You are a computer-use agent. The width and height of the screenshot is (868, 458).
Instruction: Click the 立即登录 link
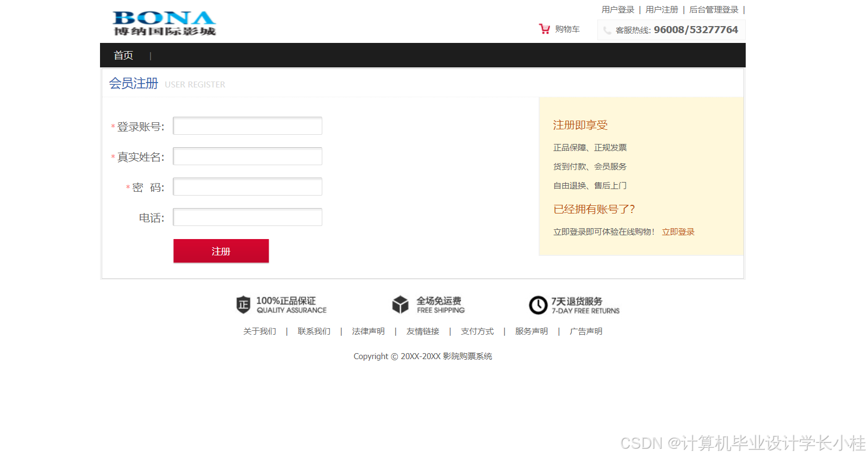click(x=678, y=232)
